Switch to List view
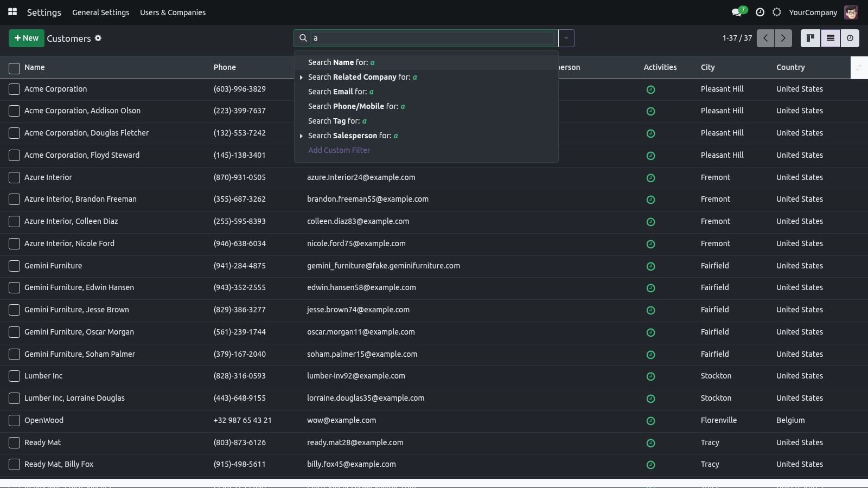The image size is (868, 488). coord(831,38)
